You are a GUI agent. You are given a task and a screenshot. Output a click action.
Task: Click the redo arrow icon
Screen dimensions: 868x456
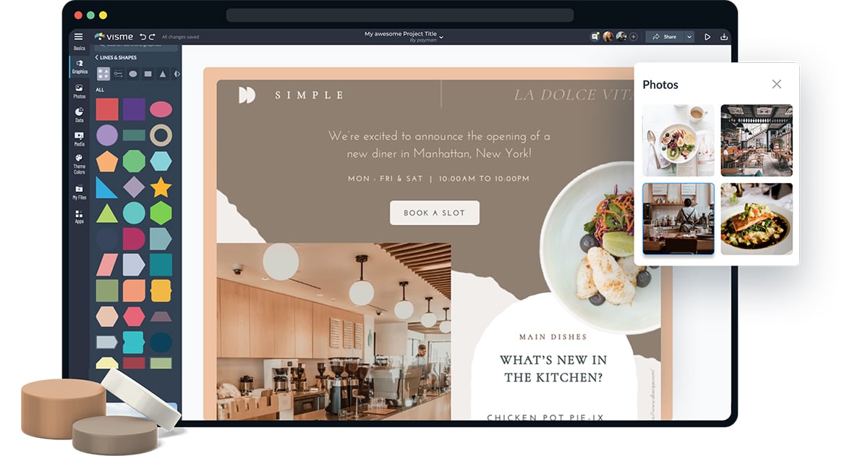click(152, 37)
